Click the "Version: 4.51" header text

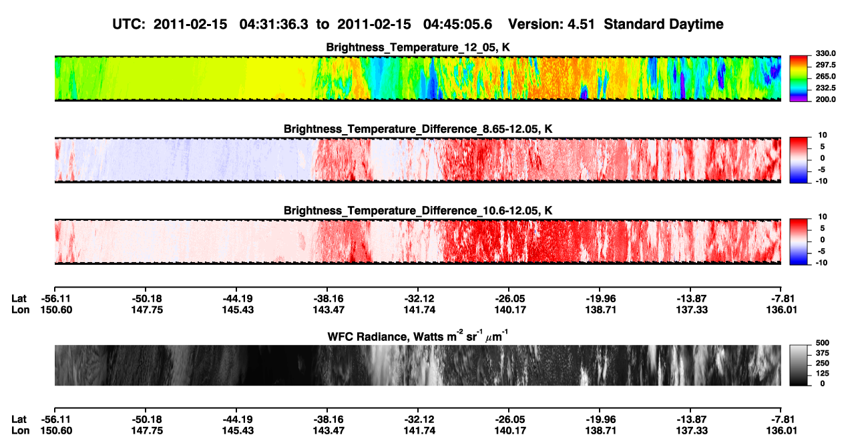551,24
